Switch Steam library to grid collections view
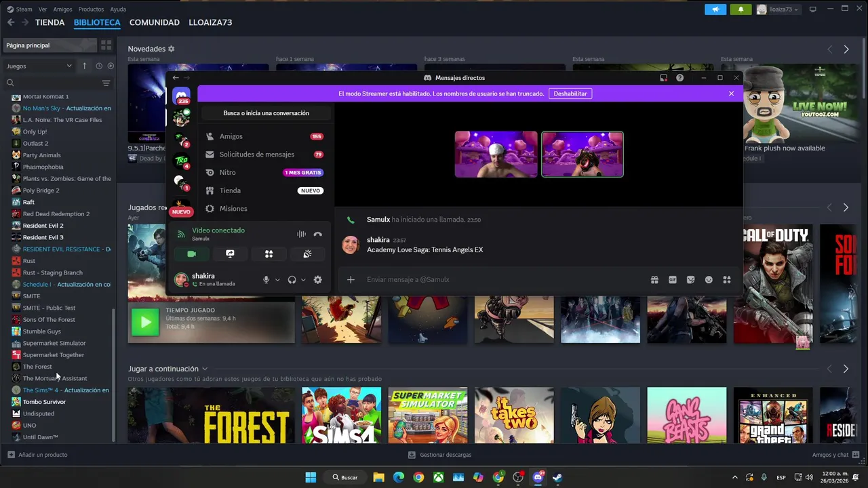This screenshot has width=868, height=488. click(106, 45)
